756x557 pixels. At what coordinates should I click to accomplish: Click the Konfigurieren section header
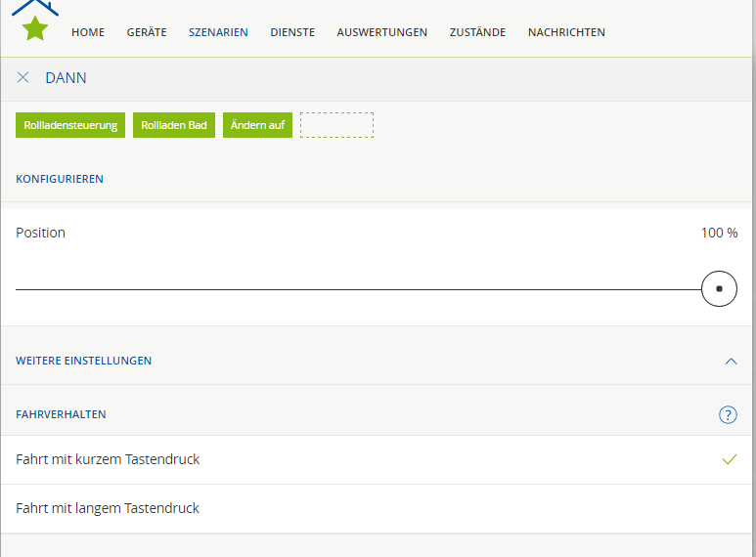pyautogui.click(x=60, y=179)
